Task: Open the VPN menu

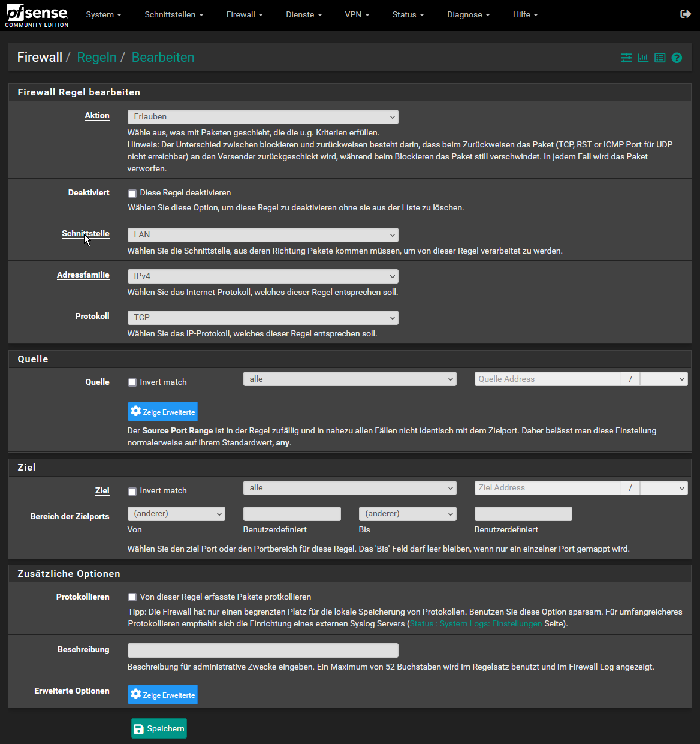Action: 357,14
